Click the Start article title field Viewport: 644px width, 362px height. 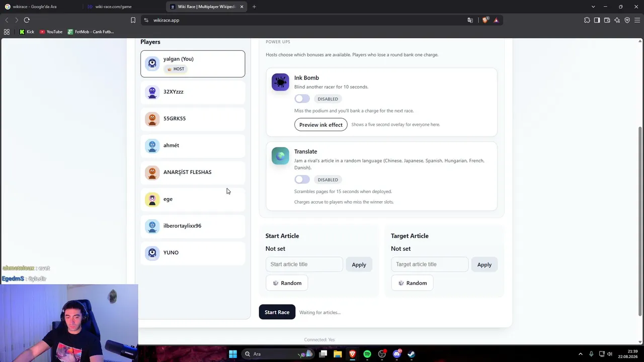click(x=304, y=264)
